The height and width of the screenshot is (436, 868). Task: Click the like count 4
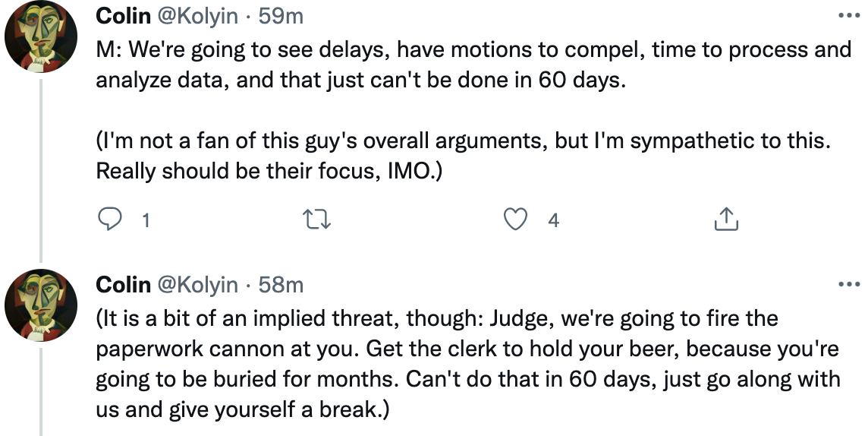[554, 220]
